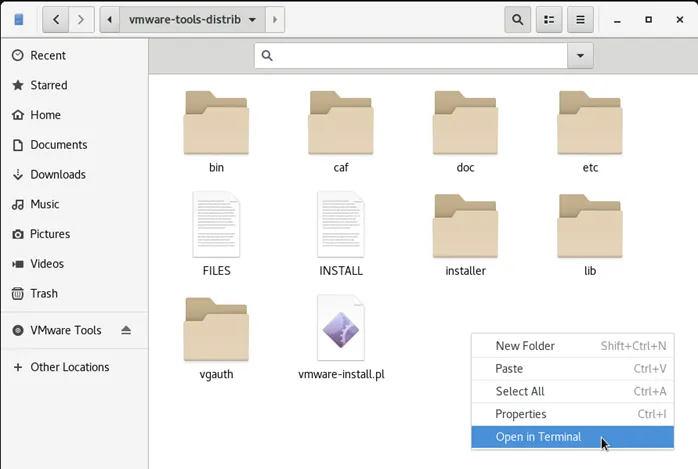Open the hamburger menu button
698x469 pixels.
pyautogui.click(x=580, y=20)
